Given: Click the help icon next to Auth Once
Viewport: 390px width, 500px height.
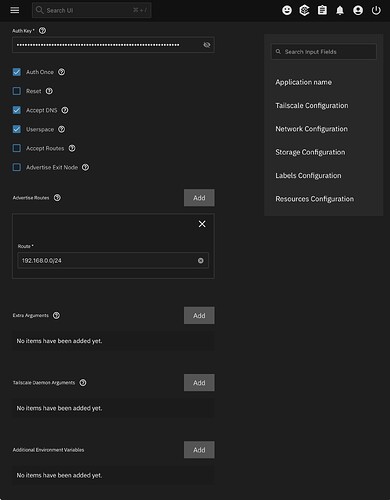Looking at the screenshot, I should click(62, 72).
